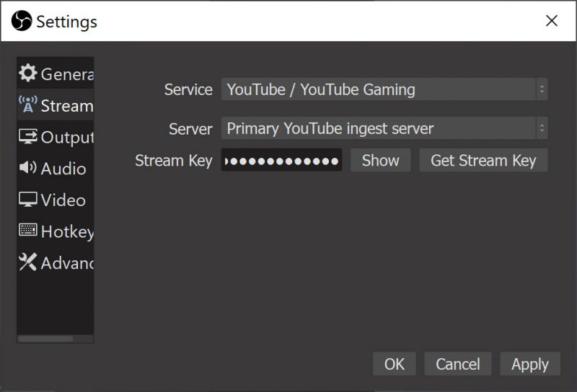Screen dimensions: 577x392
Task: Expand the Server dropdown
Action: point(384,128)
